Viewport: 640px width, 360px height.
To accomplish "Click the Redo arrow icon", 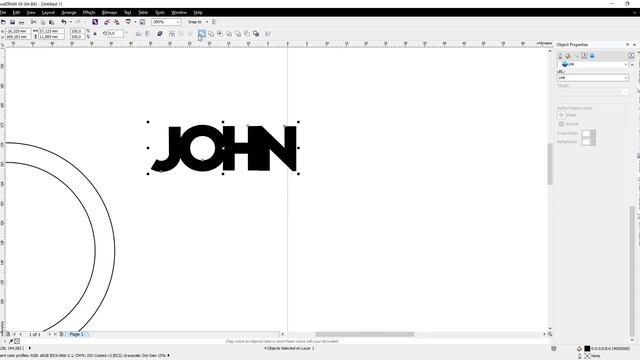I will [78, 22].
